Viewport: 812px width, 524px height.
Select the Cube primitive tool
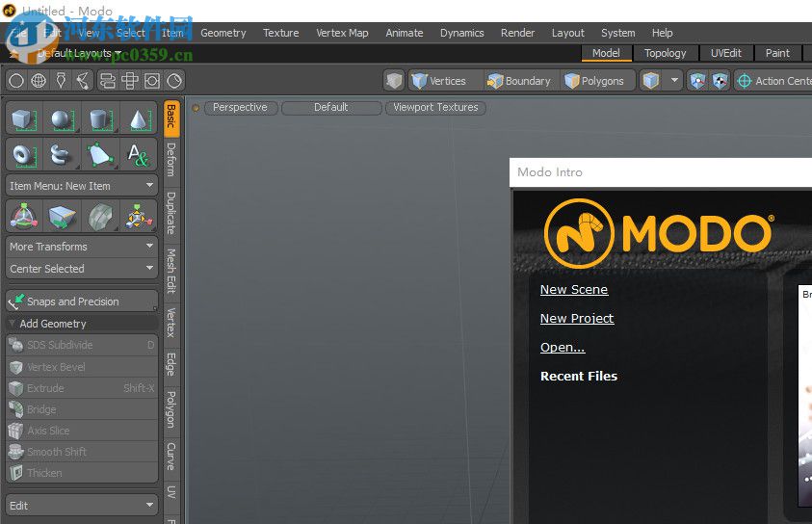24,119
